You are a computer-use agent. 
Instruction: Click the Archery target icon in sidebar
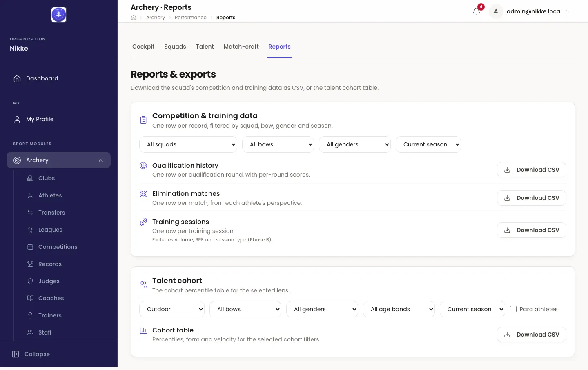point(17,160)
